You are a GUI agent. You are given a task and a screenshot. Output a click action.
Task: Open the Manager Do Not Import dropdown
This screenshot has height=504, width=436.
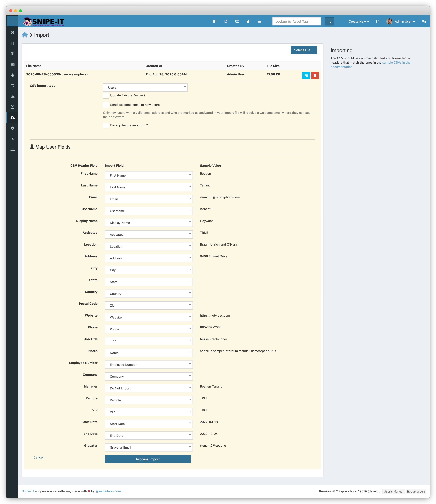click(x=149, y=388)
